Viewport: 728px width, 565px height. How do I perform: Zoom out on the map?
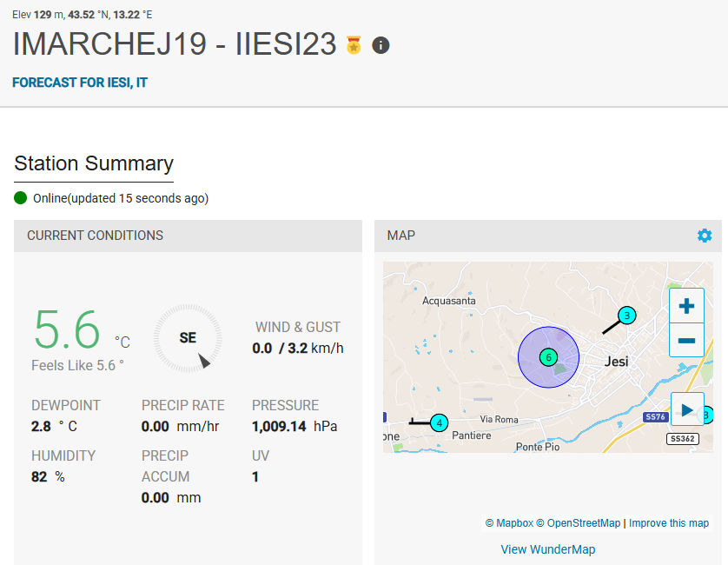[x=686, y=340]
